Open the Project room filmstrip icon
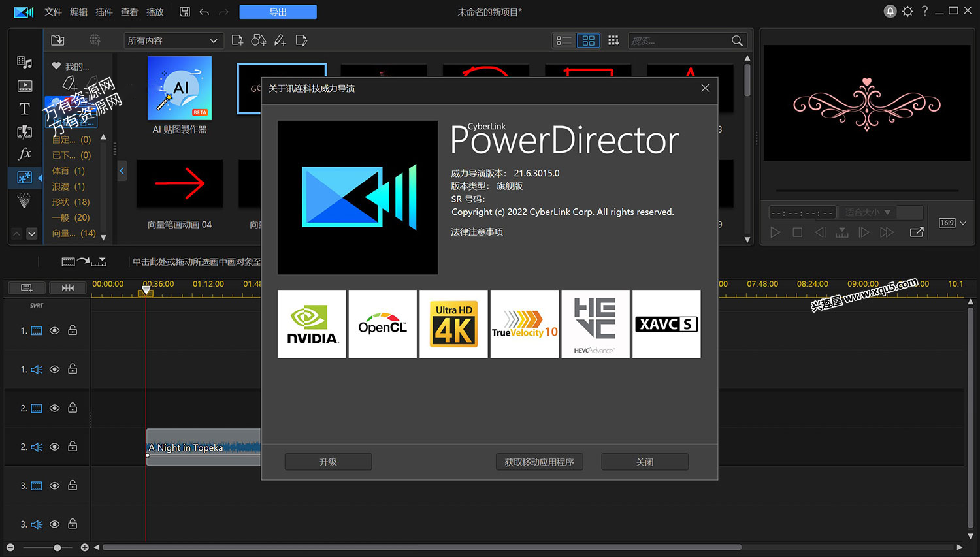Viewport: 980px width, 557px height. tap(24, 86)
